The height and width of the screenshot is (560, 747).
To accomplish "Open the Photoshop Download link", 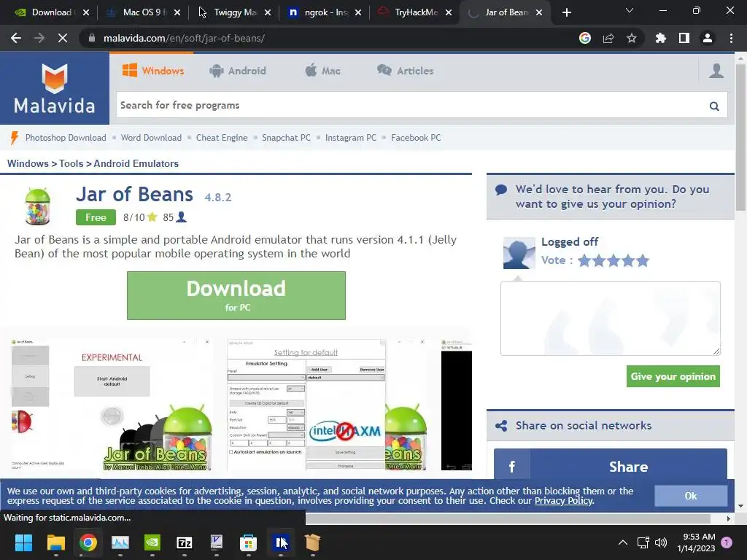I will (x=66, y=138).
